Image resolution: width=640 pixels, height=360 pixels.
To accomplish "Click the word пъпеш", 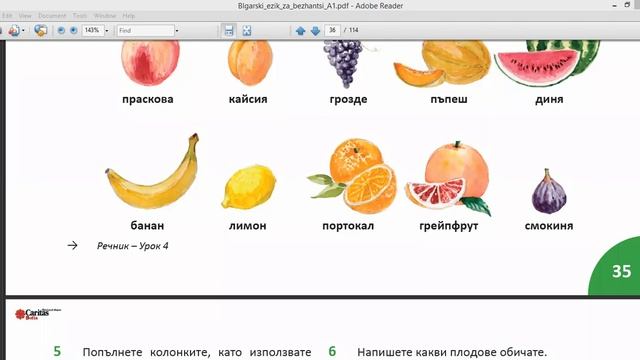I will (449, 99).
